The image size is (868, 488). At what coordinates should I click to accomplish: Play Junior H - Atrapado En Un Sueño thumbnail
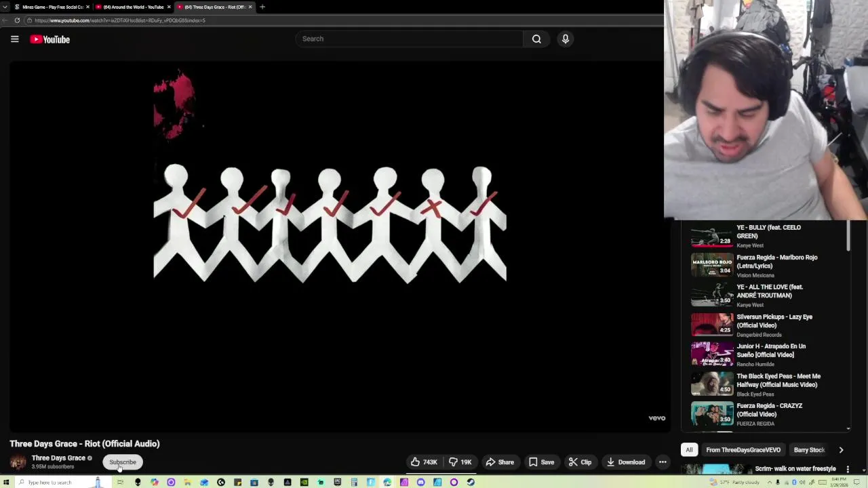point(712,355)
